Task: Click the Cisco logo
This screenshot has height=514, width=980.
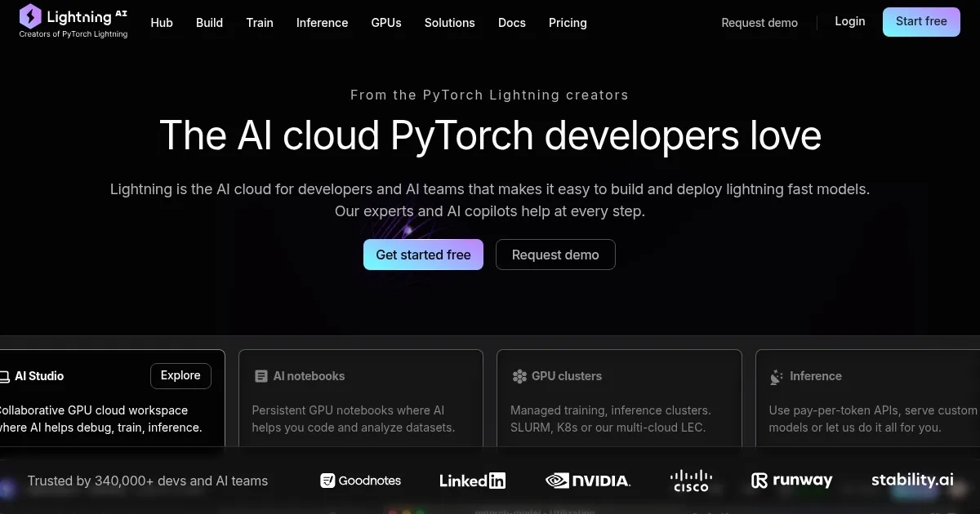Action: click(691, 481)
